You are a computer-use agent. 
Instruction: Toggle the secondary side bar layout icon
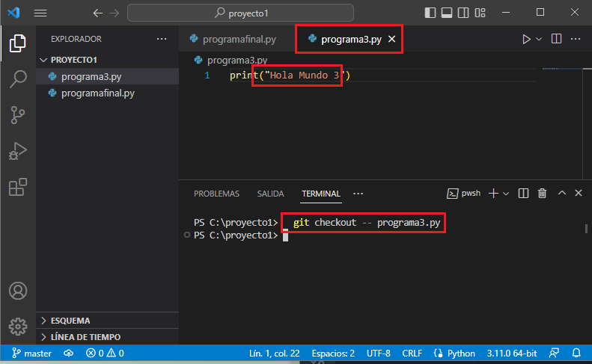(x=463, y=13)
